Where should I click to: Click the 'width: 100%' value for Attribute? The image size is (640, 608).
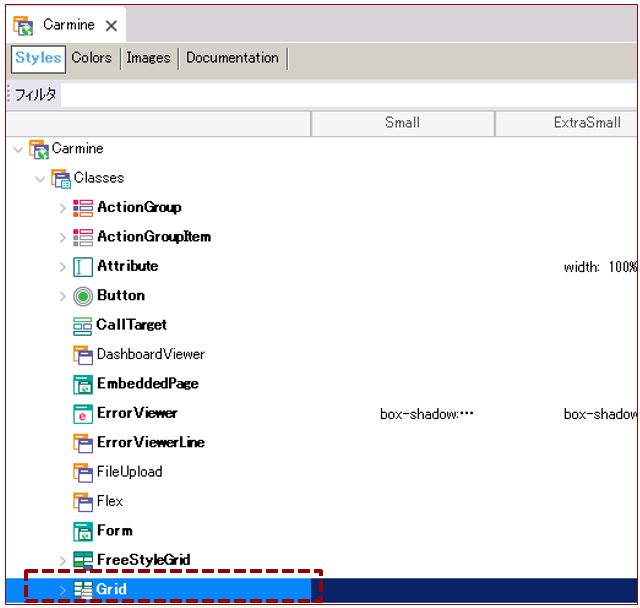click(x=600, y=267)
